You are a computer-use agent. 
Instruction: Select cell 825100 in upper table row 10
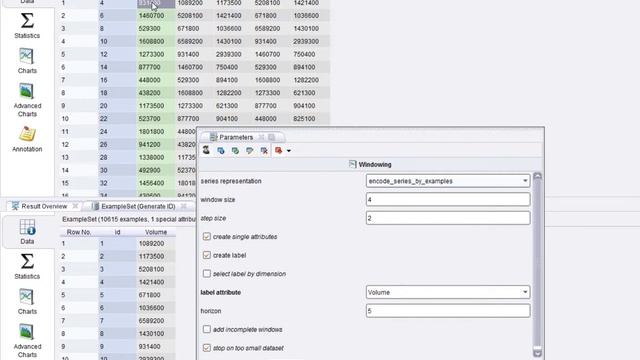(x=311, y=119)
